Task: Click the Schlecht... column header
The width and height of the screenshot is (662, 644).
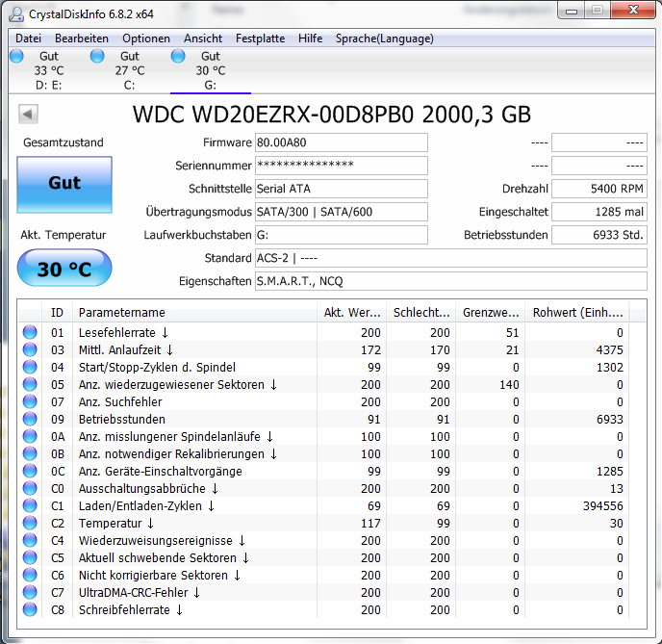Action: pos(420,313)
